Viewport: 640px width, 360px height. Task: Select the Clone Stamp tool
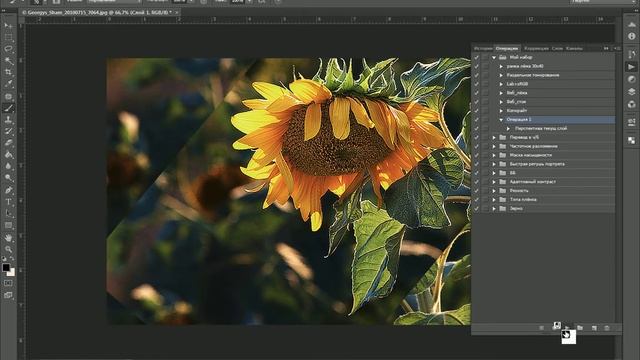coord(8,120)
